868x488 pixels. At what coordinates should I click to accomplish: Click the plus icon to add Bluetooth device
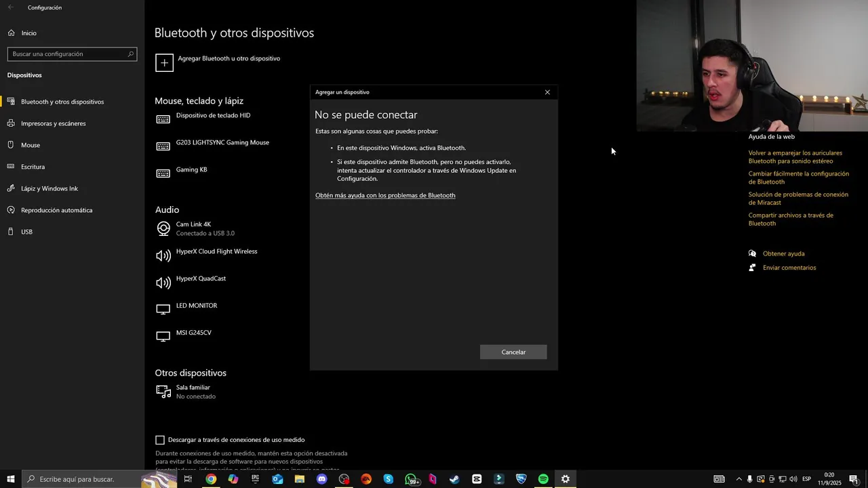coord(164,63)
